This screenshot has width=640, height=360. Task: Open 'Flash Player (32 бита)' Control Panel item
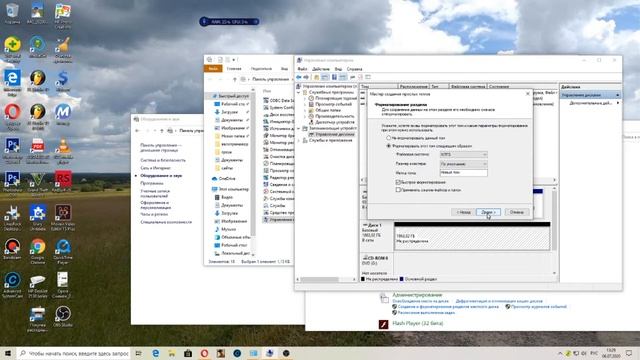pos(417,323)
